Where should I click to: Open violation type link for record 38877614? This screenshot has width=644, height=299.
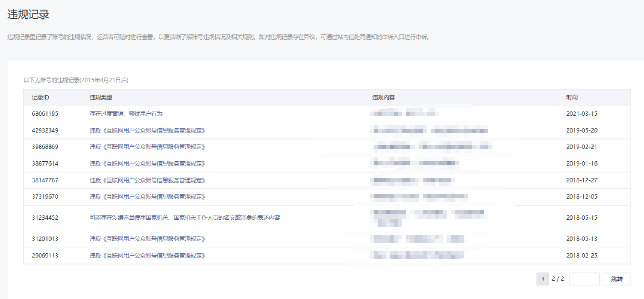click(x=147, y=163)
